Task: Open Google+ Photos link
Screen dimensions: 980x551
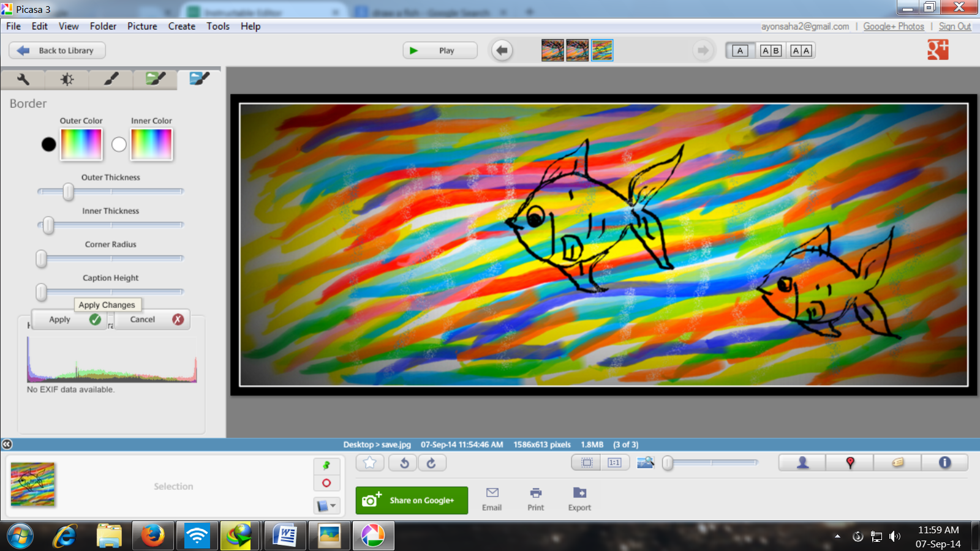Action: 894,26
